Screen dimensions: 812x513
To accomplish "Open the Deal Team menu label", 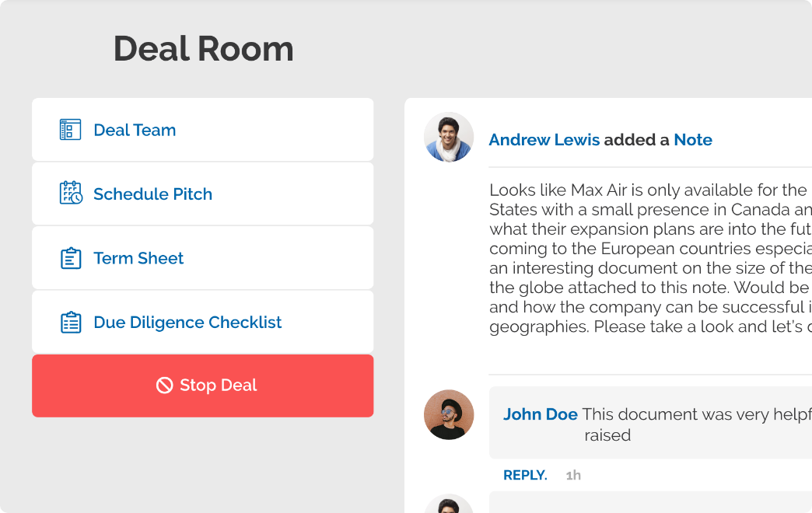I will (135, 130).
